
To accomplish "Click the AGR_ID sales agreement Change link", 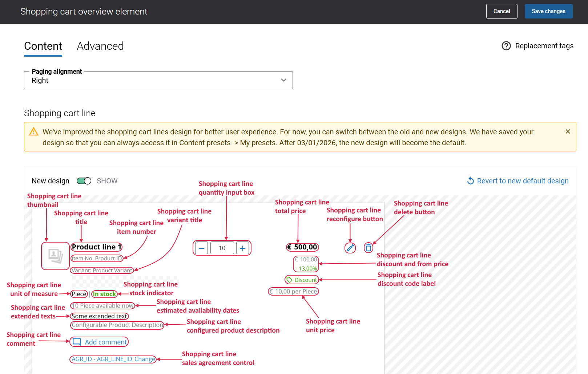I will 145,359.
